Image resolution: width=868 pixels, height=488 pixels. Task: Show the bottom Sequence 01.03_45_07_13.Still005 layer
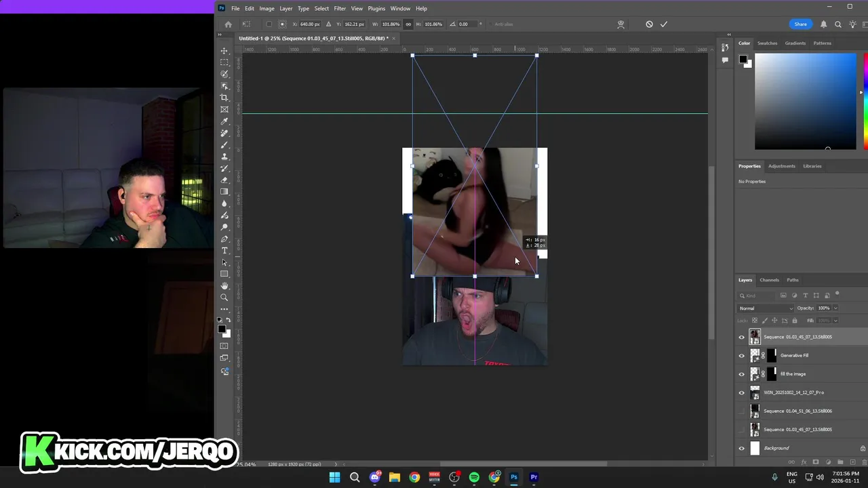click(x=741, y=430)
